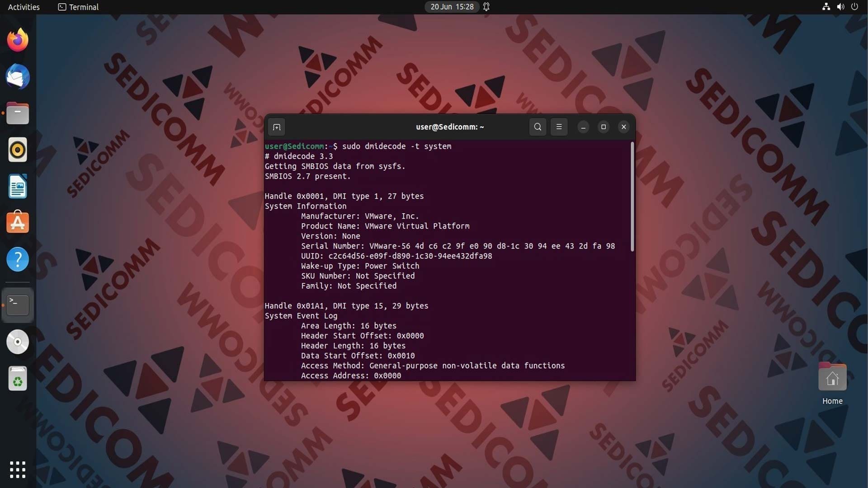Viewport: 868px width, 488px height.
Task: Open the Files manager in dock
Action: tap(18, 113)
